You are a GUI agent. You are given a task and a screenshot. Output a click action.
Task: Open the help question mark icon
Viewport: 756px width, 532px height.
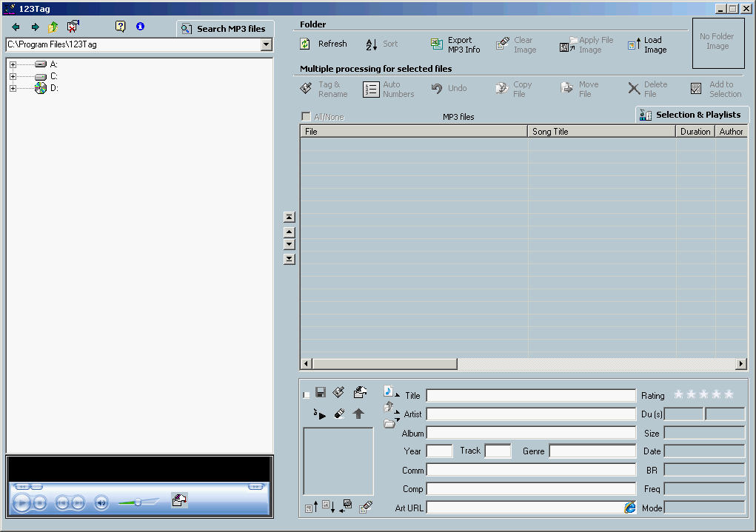(x=120, y=27)
